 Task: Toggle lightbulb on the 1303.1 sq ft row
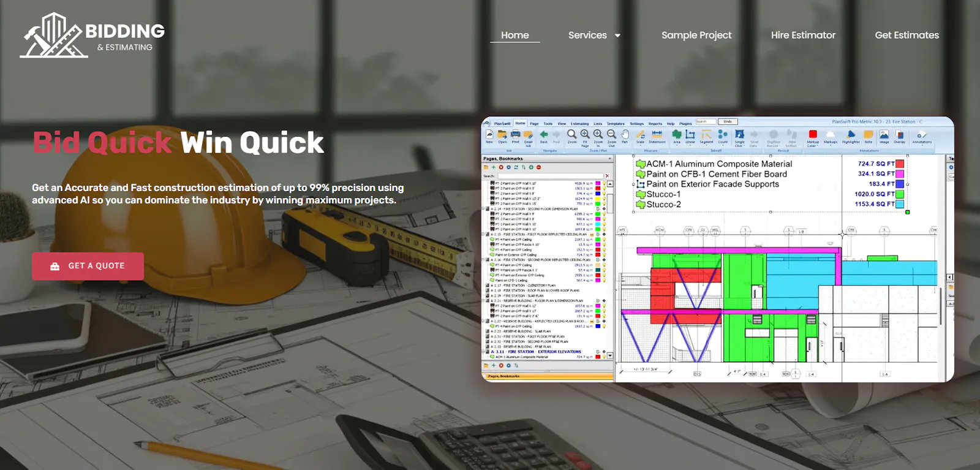pyautogui.click(x=604, y=188)
